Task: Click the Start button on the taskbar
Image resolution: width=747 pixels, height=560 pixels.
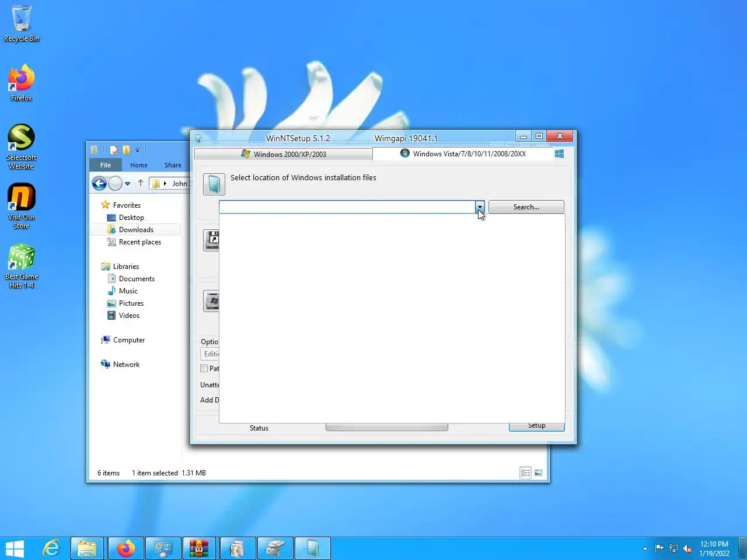Action: coord(15,548)
